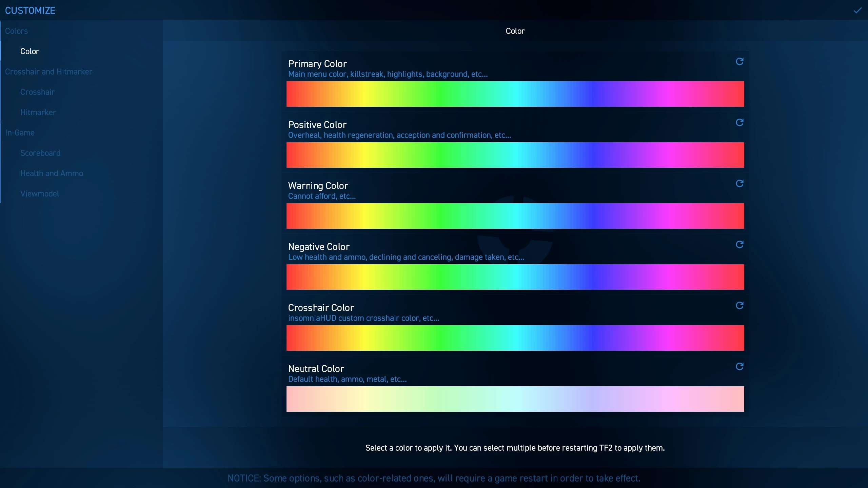868x488 pixels.
Task: Confirm with the top-right checkmark icon
Action: pos(857,11)
